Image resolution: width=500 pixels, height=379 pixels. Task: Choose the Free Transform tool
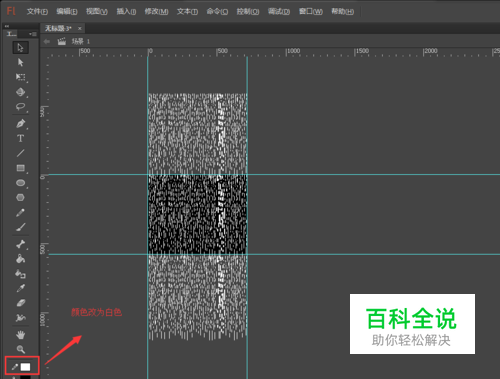point(20,77)
